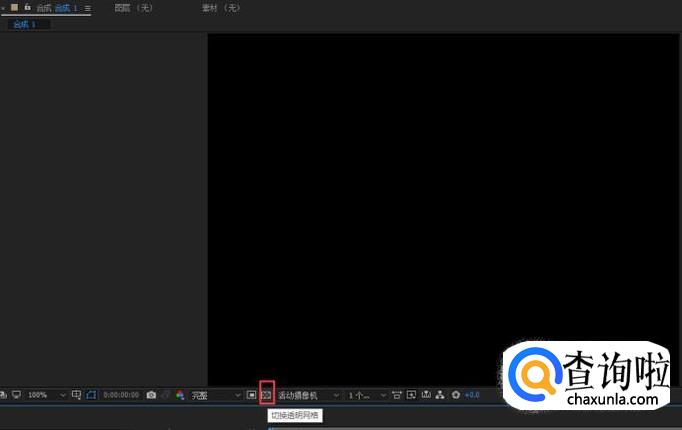The width and height of the screenshot is (682, 430).
Task: Click the tan label color square
Action: [x=15, y=7]
